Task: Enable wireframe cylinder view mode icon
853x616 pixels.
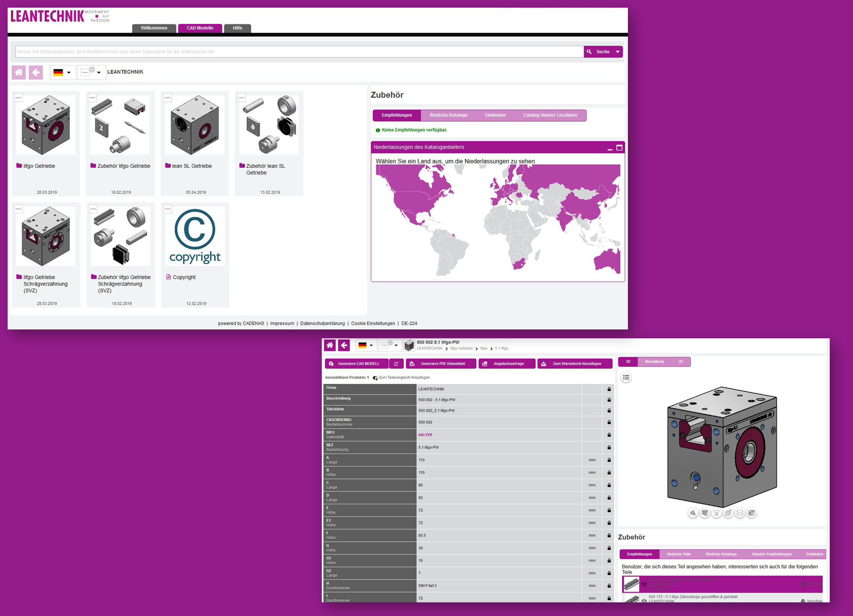Action: tap(740, 513)
